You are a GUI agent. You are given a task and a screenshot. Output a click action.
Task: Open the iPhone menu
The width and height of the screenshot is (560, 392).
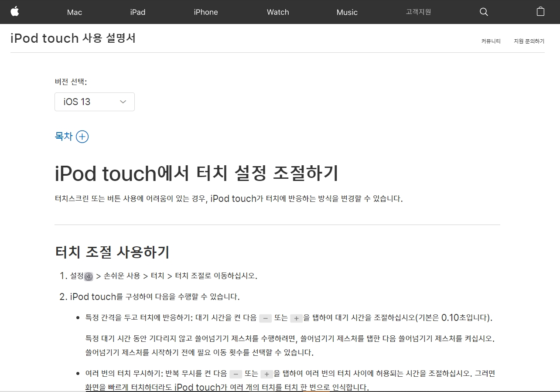point(206,12)
